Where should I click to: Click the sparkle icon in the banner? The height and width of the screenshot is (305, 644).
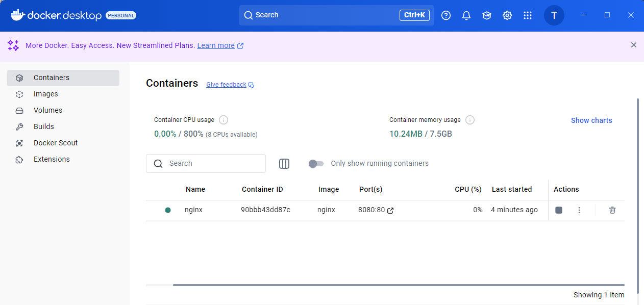click(13, 45)
